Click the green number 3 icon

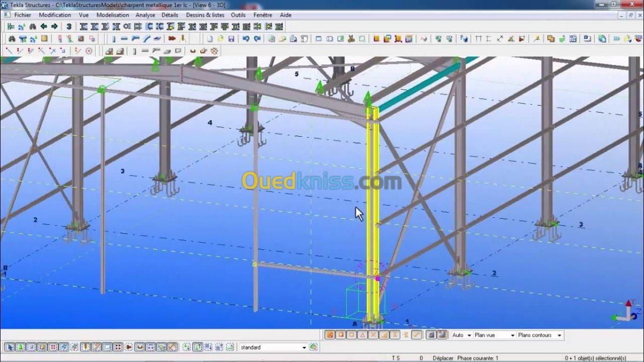click(x=69, y=26)
